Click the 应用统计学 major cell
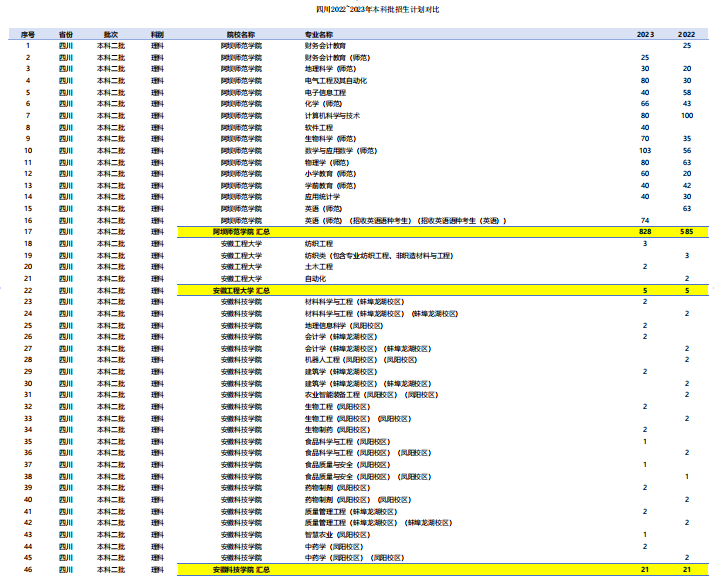The width and height of the screenshot is (714, 576). (322, 197)
